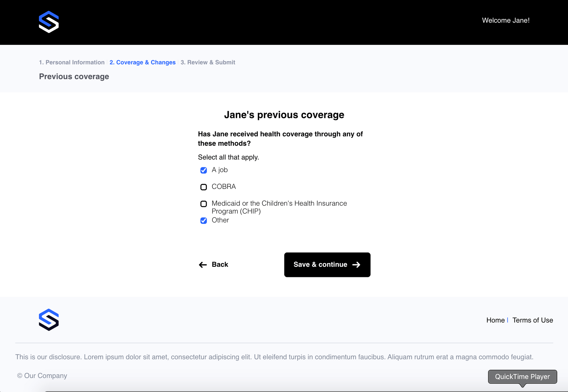Click the Back button
The height and width of the screenshot is (392, 568).
click(214, 264)
